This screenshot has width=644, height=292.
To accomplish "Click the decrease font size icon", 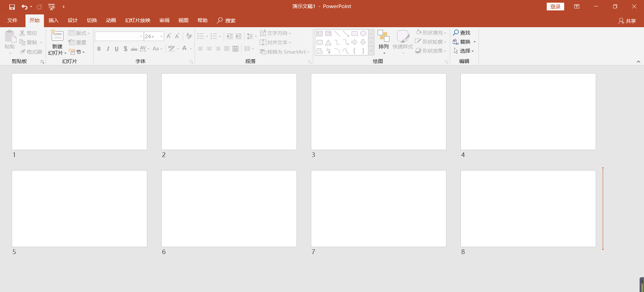I will pyautogui.click(x=177, y=36).
